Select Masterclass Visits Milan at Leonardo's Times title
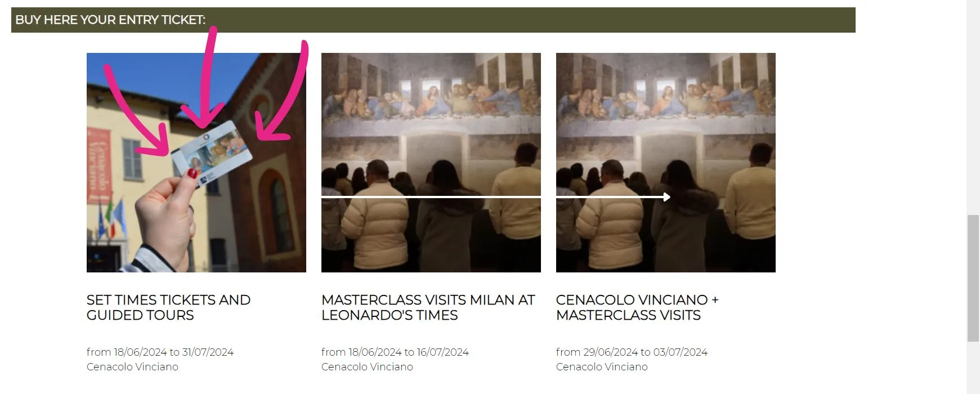Image resolution: width=980 pixels, height=394 pixels. tap(428, 307)
